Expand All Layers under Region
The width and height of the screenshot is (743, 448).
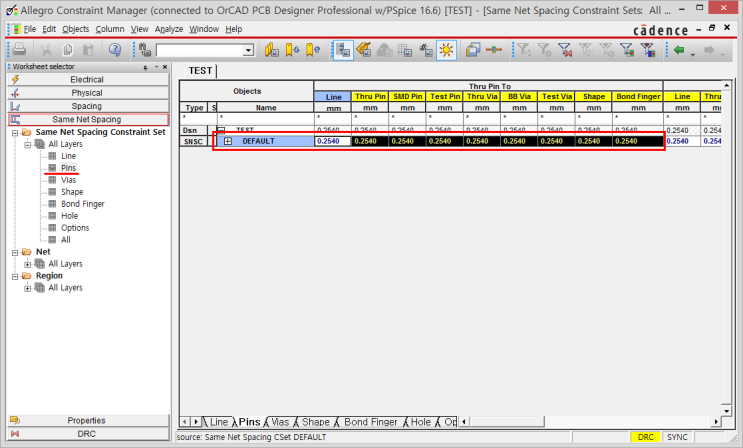pyautogui.click(x=27, y=288)
